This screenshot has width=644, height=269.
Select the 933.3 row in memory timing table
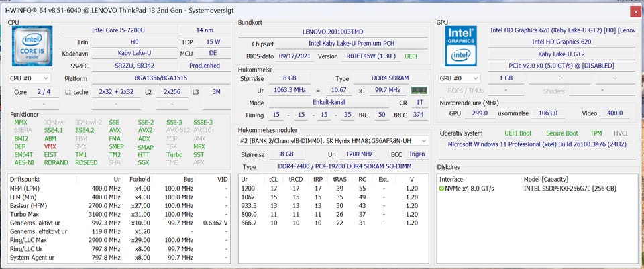point(333,206)
